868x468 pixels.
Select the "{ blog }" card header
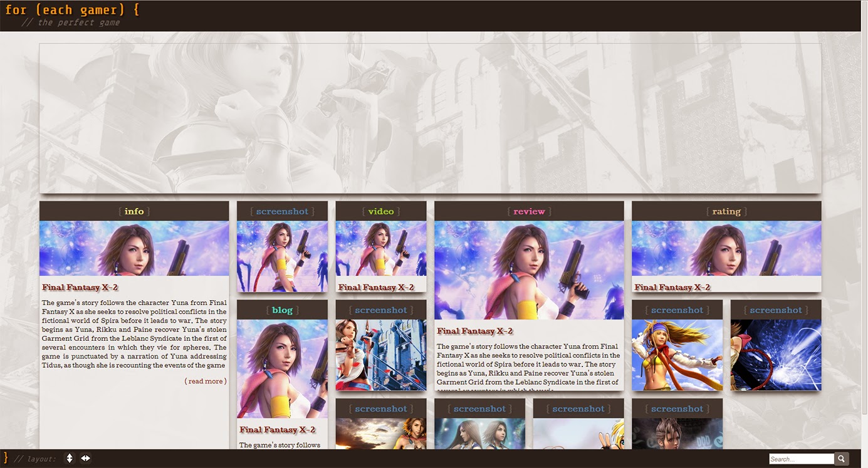tap(282, 310)
